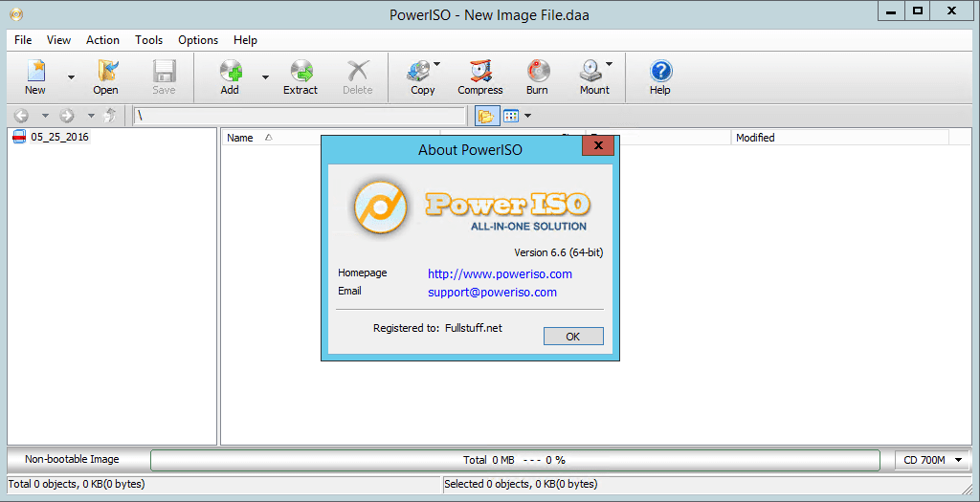Open the File menu
Viewport: 980px width, 502px height.
pyautogui.click(x=23, y=40)
